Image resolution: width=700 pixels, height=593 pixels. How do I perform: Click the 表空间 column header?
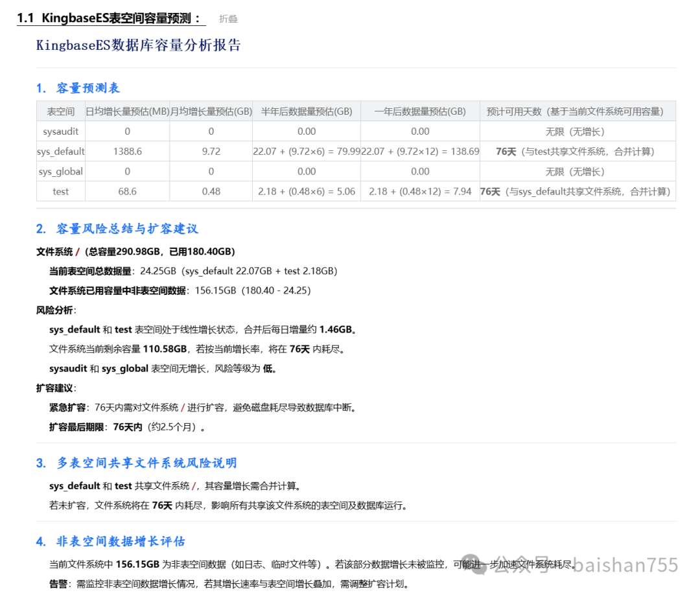pyautogui.click(x=61, y=111)
